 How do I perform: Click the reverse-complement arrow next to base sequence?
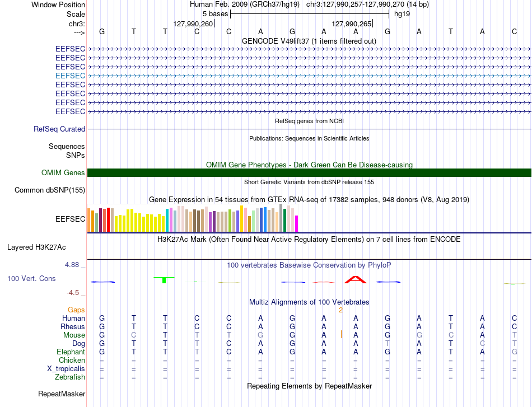click(x=80, y=32)
